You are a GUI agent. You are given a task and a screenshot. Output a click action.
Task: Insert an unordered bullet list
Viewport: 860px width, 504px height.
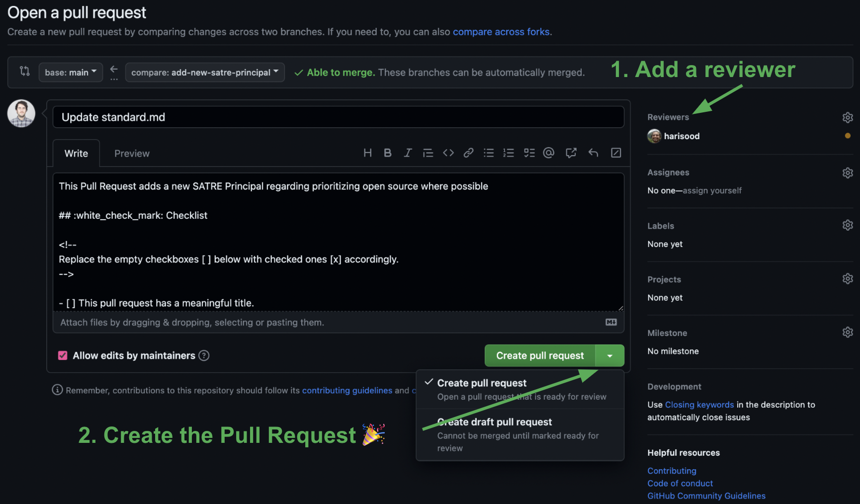pos(489,153)
